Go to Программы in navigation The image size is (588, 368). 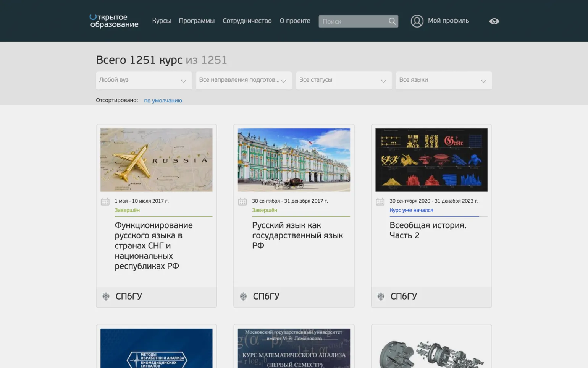click(197, 21)
